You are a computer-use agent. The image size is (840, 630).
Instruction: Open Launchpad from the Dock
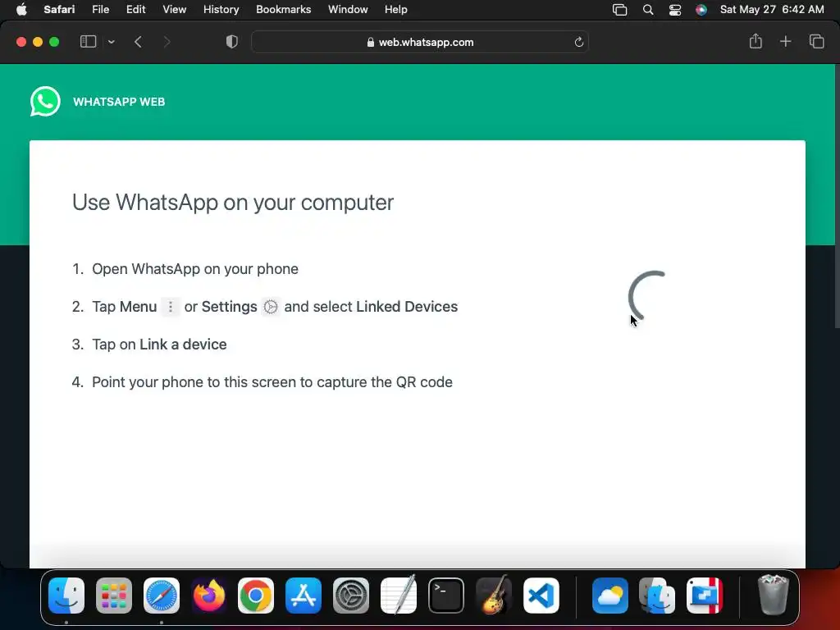click(114, 596)
